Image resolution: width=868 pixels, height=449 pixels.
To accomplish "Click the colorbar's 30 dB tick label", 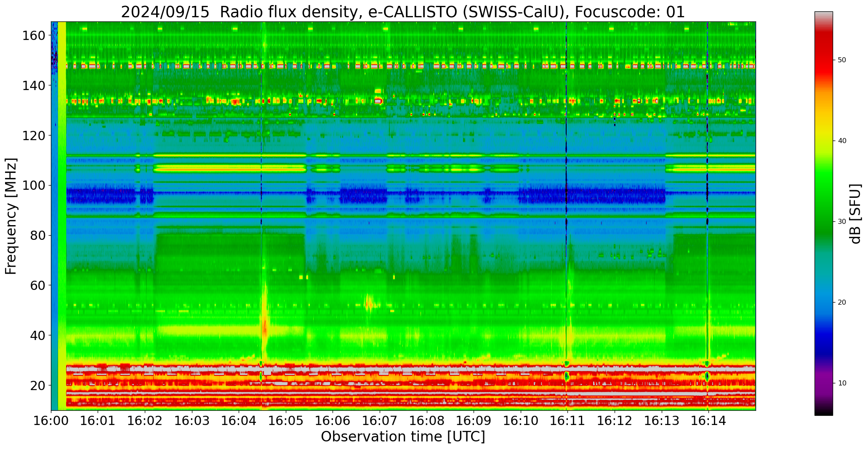I will pos(842,222).
